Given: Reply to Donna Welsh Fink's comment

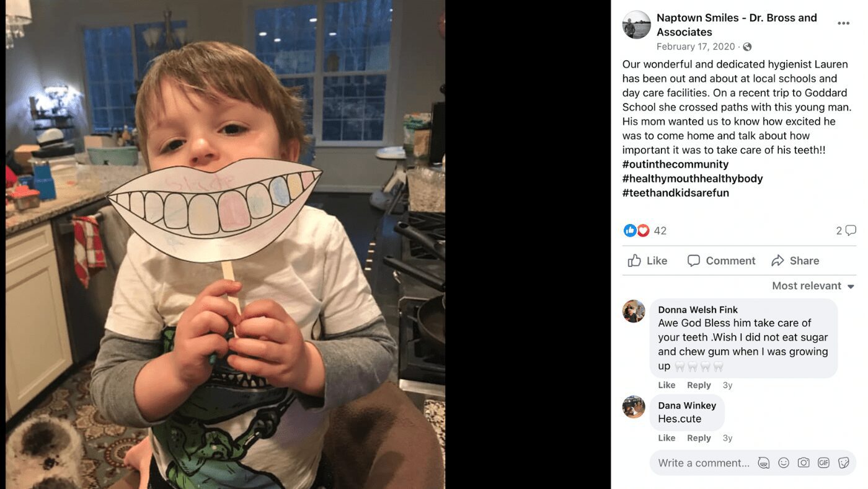Looking at the screenshot, I should coord(699,385).
